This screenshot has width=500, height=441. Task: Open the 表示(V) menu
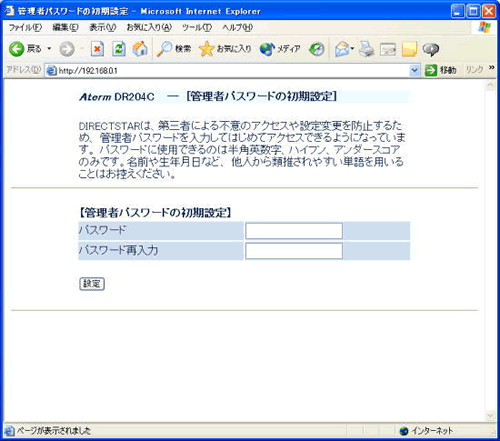(x=103, y=28)
